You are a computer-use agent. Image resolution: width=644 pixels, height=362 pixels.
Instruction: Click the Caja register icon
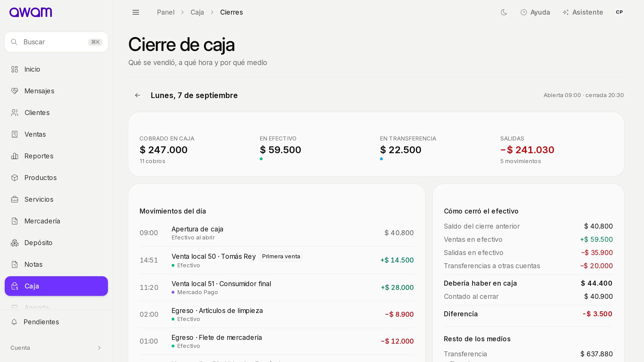click(x=15, y=286)
